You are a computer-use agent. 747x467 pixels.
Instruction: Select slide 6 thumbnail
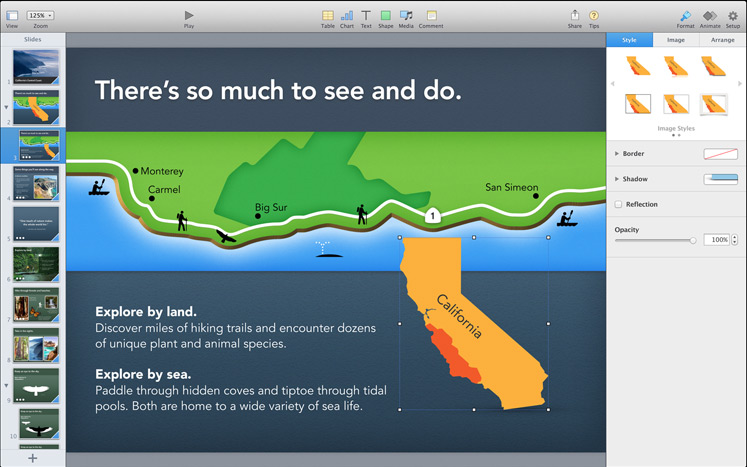pyautogui.click(x=36, y=264)
